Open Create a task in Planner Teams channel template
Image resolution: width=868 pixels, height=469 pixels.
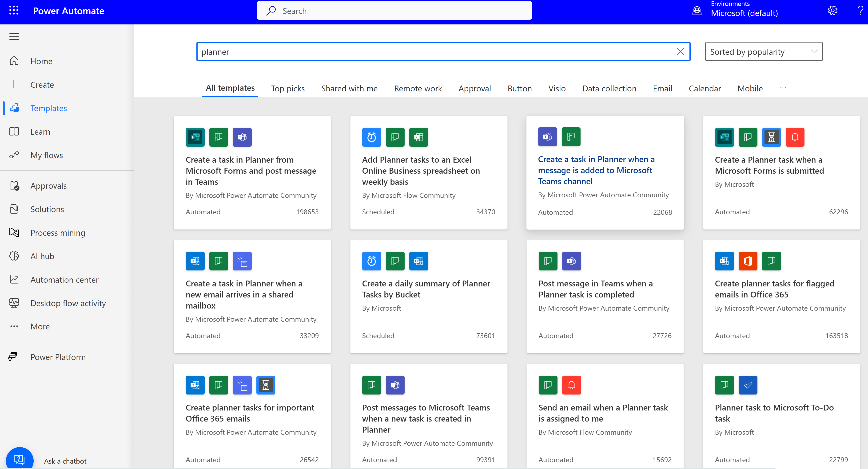(596, 170)
